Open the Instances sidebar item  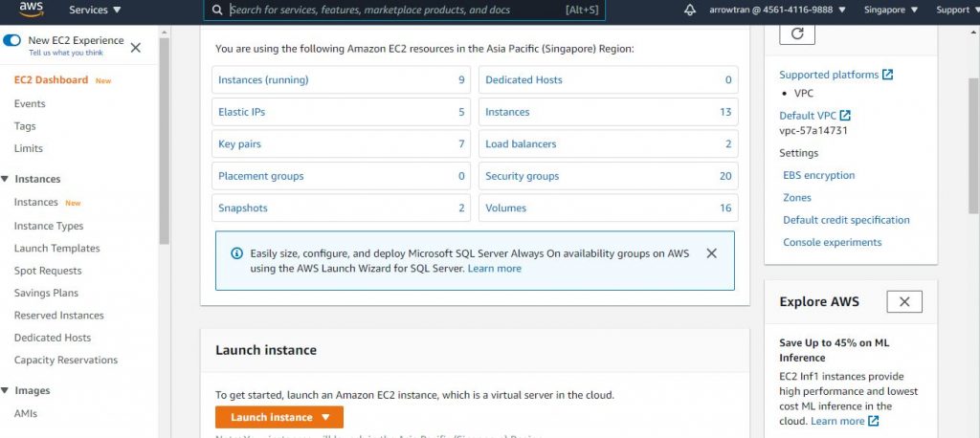35,203
